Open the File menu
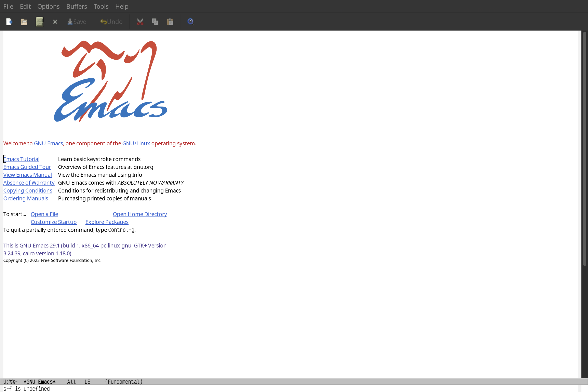Viewport: 588px width, 392px height. point(8,6)
